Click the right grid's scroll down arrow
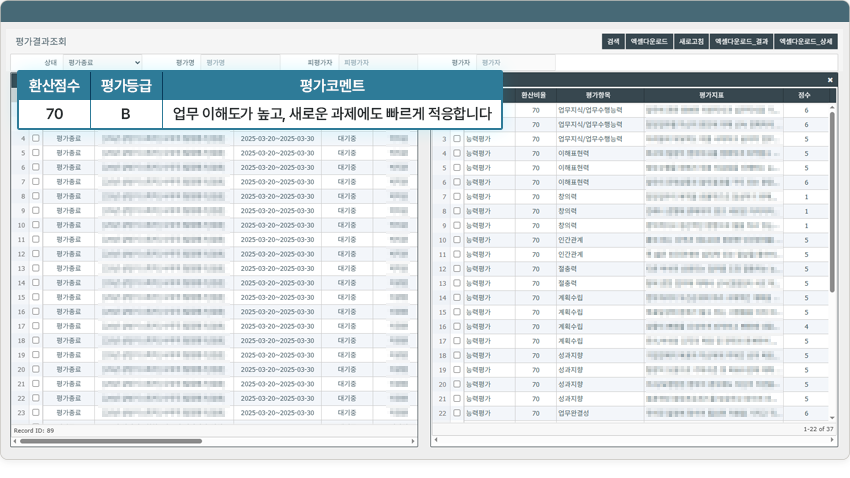Screen dimensions: 850x478 pos(832,418)
